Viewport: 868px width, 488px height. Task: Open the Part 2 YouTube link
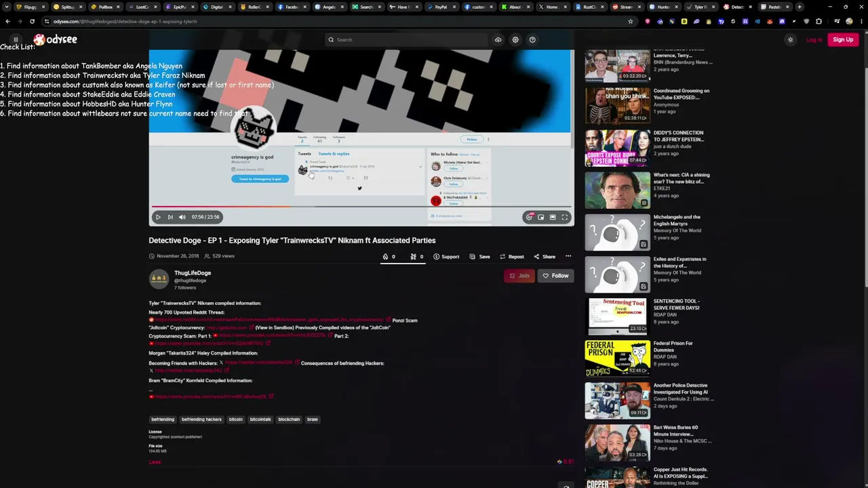click(210, 344)
